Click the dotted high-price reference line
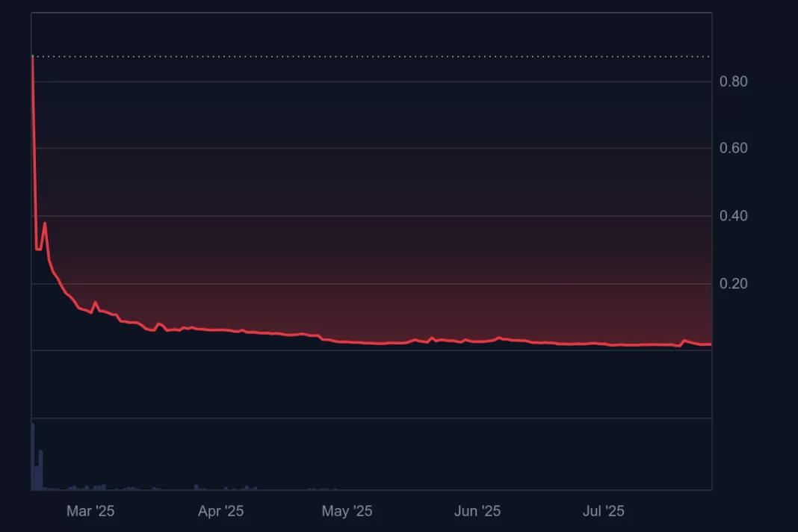 (374, 57)
